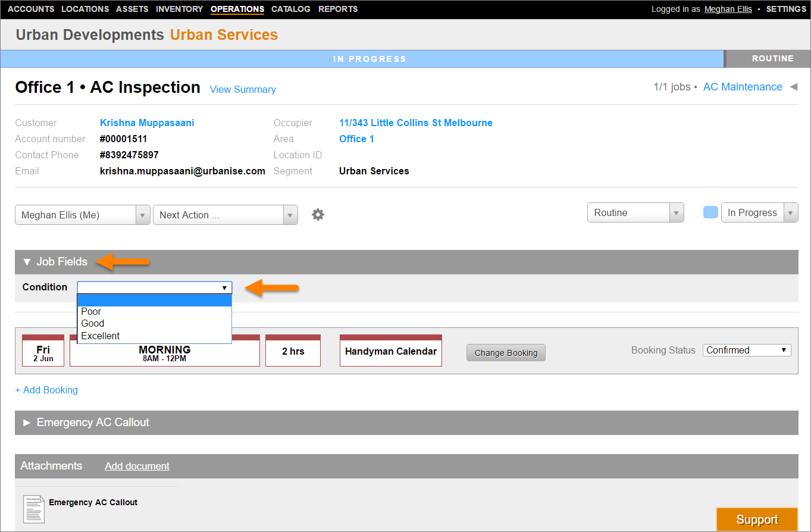The width and height of the screenshot is (811, 532).
Task: Click the Change Booking button
Action: coord(506,353)
